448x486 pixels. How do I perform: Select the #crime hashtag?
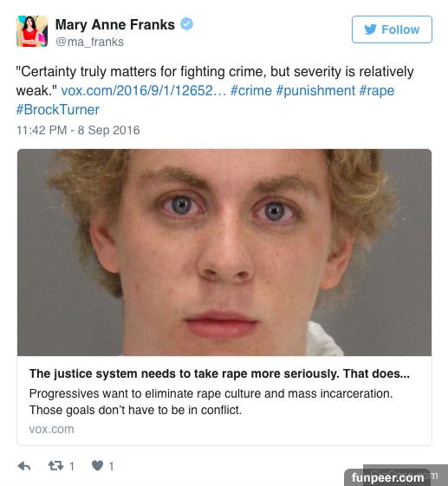tap(251, 91)
